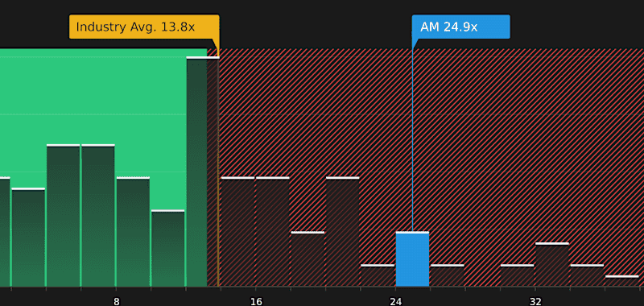This screenshot has height=306, width=644.
Task: Click the x-axis label 24
Action: [395, 302]
